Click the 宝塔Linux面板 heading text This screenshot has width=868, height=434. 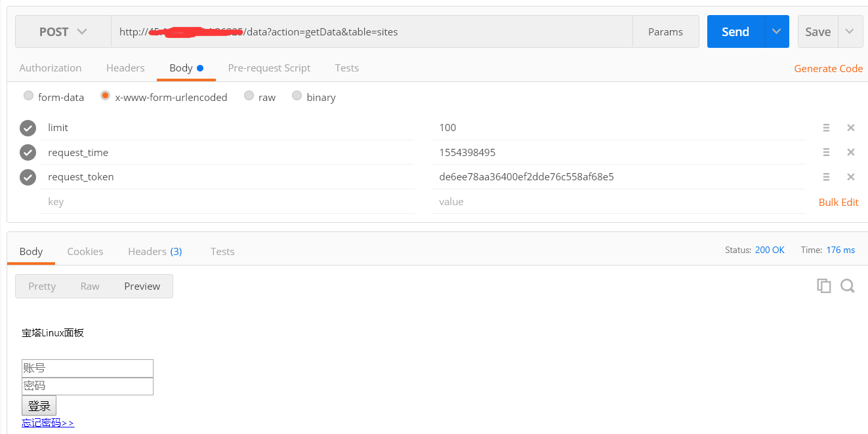pyautogui.click(x=52, y=332)
